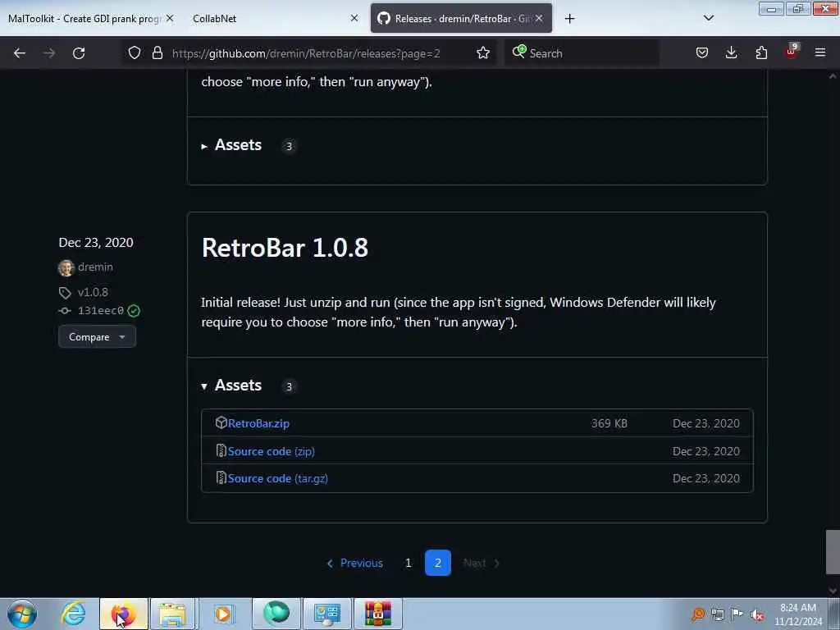Click the file icon beside Source code (zip)
The image size is (840, 630).
click(x=221, y=450)
